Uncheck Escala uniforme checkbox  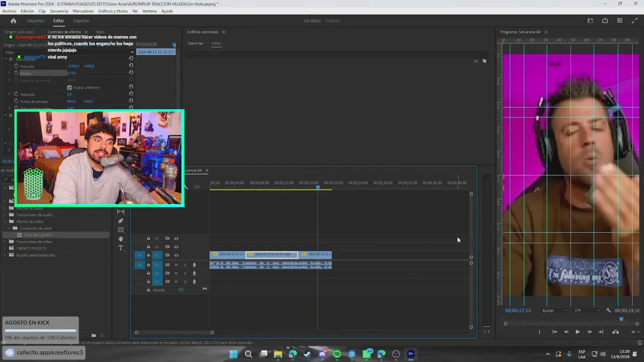(69, 87)
